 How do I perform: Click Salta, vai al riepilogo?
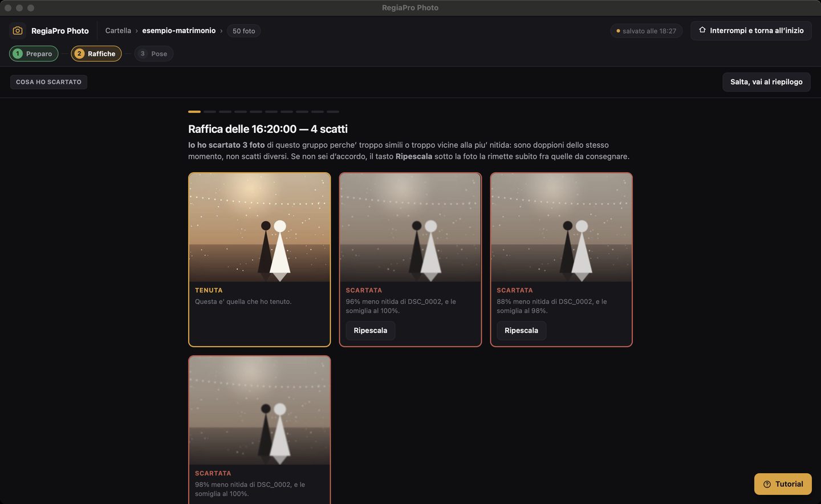766,82
